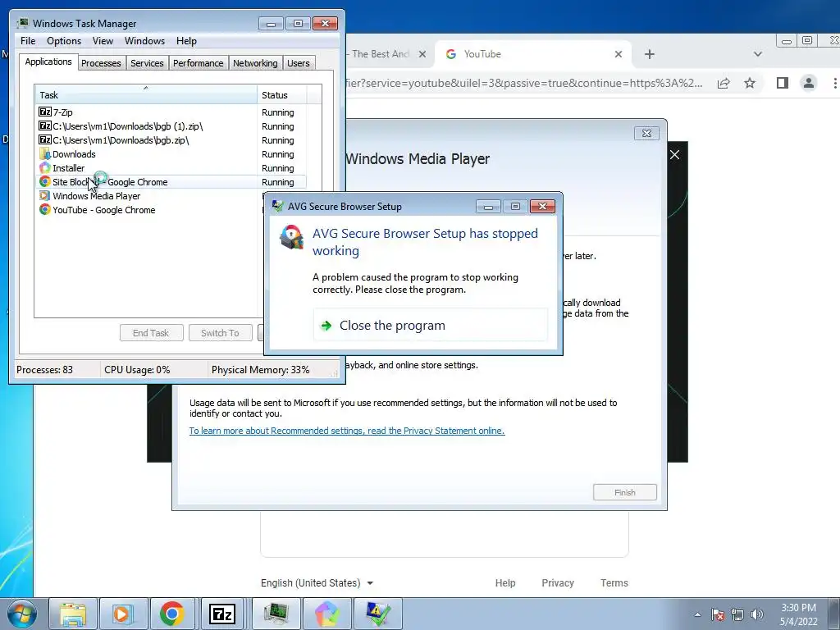Open the Privacy Statement online link

(x=347, y=431)
